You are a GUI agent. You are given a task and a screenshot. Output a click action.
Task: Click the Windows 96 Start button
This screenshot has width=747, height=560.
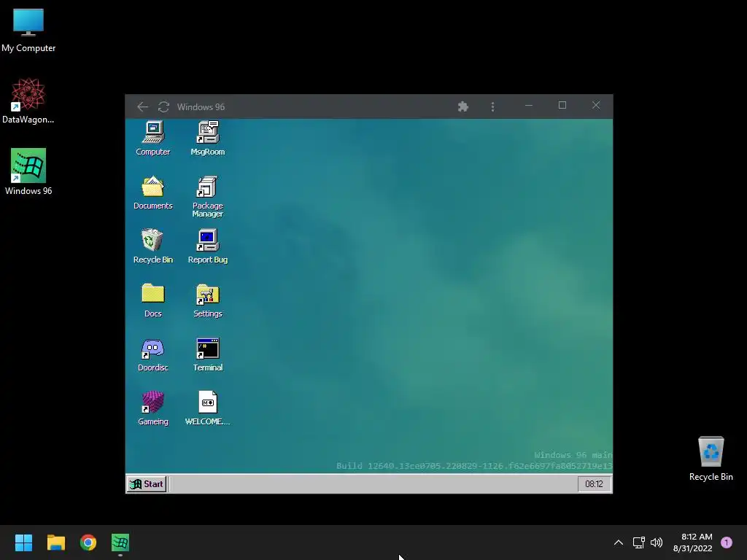pos(147,484)
